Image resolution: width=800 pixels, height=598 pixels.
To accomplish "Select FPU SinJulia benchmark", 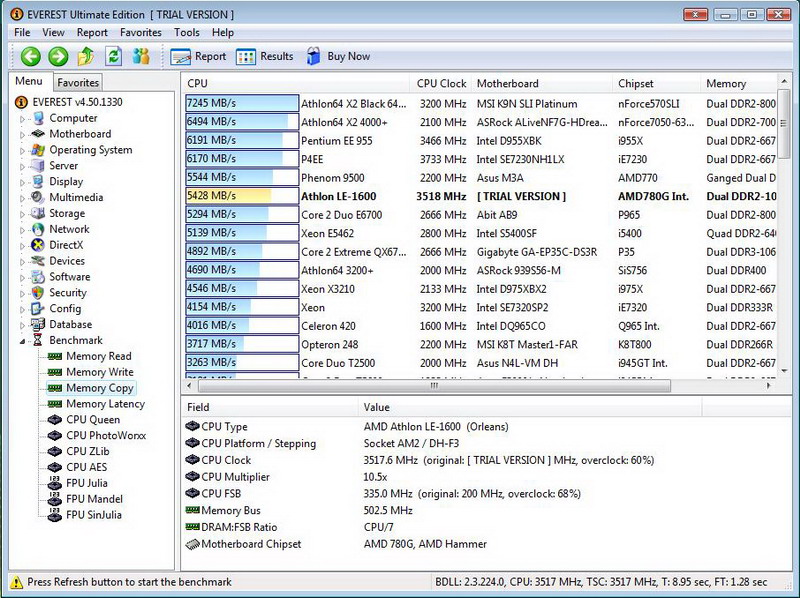I will click(85, 514).
